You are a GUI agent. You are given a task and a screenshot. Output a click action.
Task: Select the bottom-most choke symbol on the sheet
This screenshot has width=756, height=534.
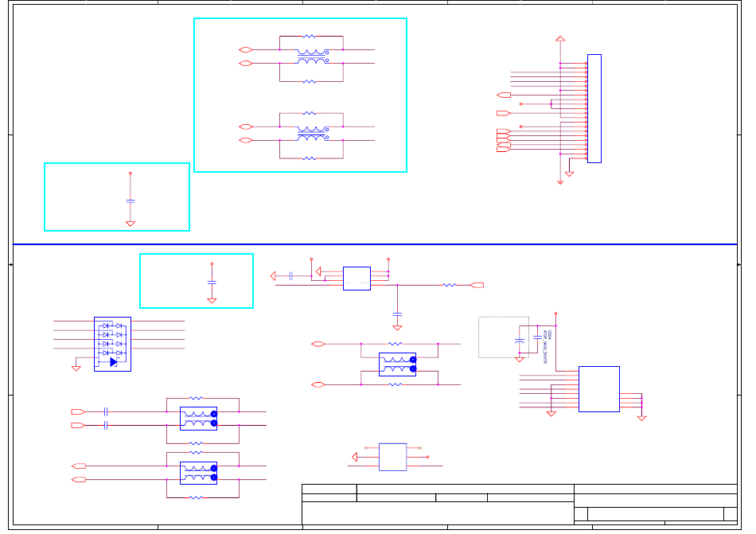[198, 473]
